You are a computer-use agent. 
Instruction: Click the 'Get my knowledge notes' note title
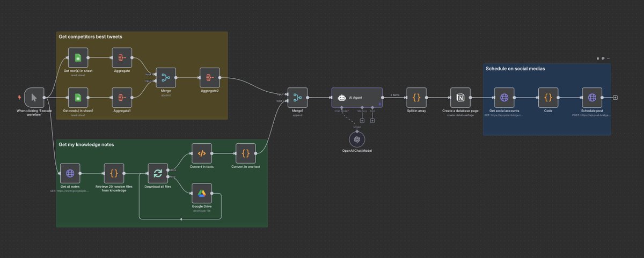(86, 144)
